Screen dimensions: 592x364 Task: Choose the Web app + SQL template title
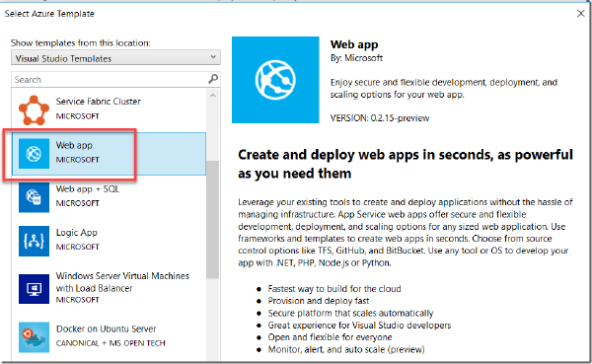(88, 188)
